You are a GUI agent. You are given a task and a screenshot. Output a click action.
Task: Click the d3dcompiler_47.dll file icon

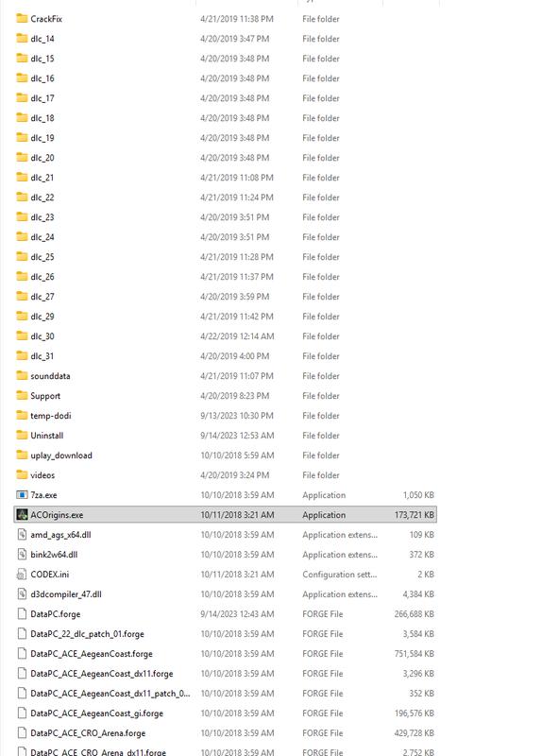pos(22,594)
